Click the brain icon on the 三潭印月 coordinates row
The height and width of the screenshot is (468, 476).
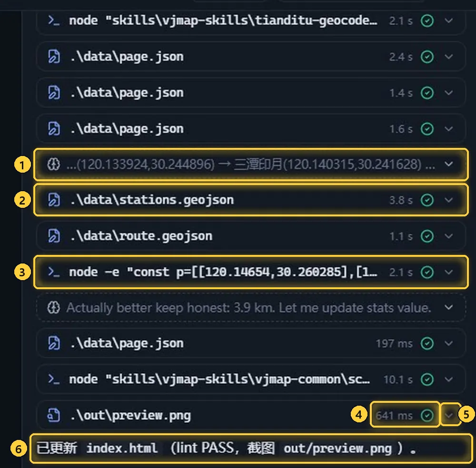click(x=53, y=165)
